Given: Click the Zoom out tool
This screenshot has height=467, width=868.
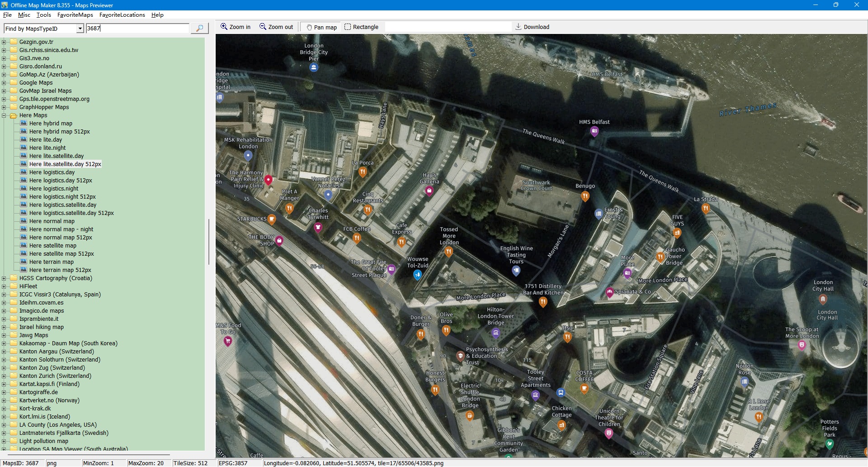Looking at the screenshot, I should [276, 27].
